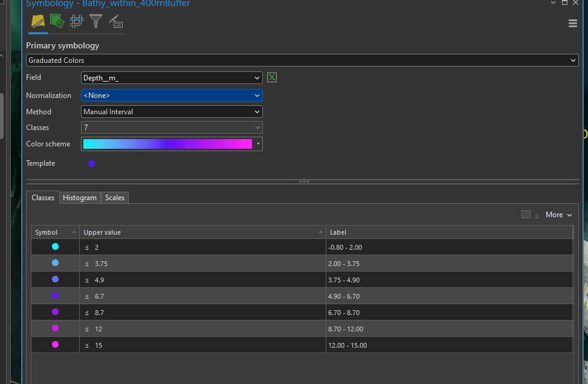Open the Graduated Colors symbology dropdown
The height and width of the screenshot is (384, 588).
pos(302,60)
